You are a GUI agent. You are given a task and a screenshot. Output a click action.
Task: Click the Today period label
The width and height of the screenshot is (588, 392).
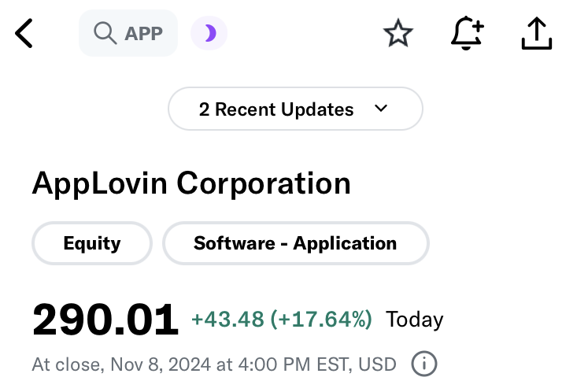(414, 320)
